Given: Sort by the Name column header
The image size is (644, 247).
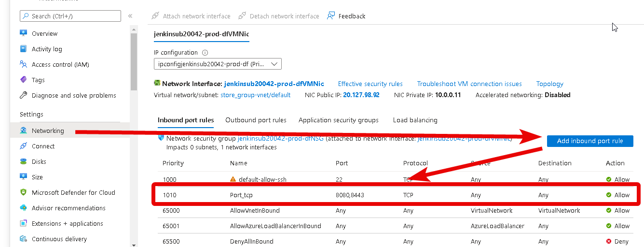Looking at the screenshot, I should pyautogui.click(x=239, y=163).
